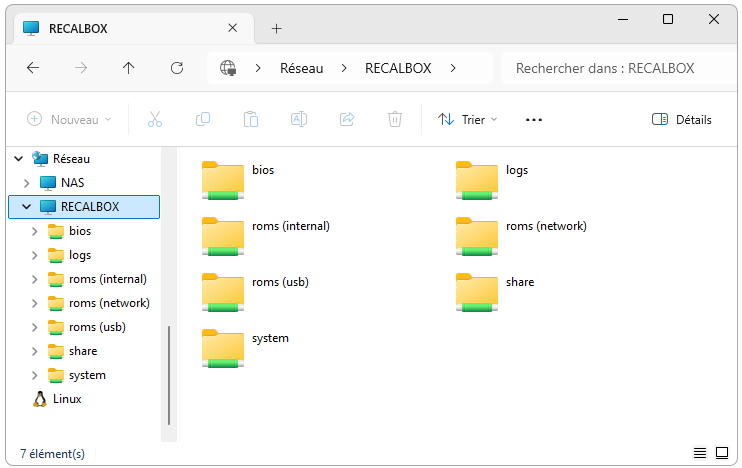Expand the system node in sidebar

(x=35, y=375)
